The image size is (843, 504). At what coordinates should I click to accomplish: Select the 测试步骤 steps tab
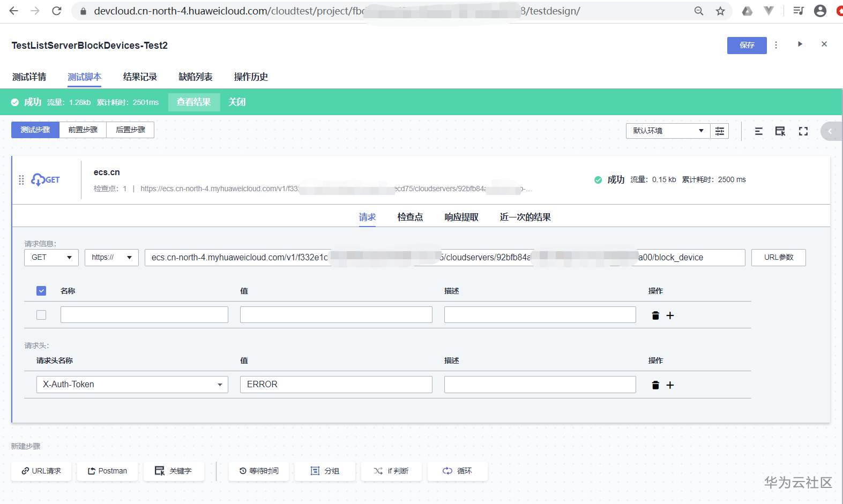[35, 130]
